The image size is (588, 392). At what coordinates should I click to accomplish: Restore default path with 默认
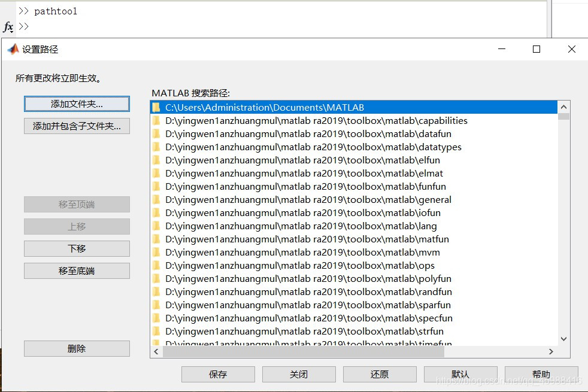tap(460, 374)
